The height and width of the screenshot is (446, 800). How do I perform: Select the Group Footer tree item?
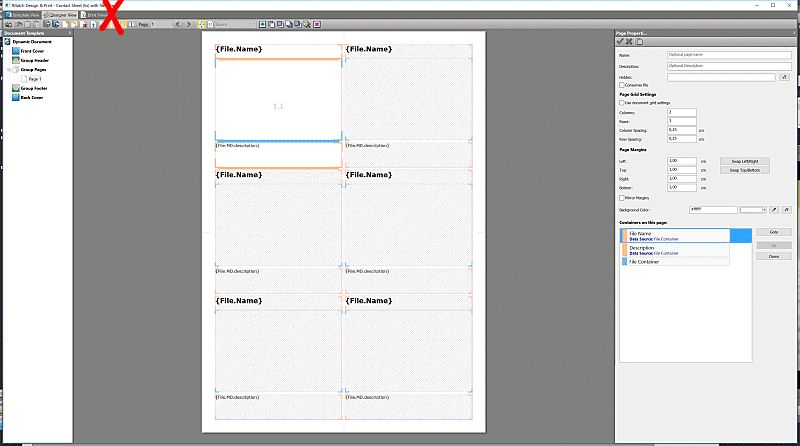pyautogui.click(x=34, y=88)
